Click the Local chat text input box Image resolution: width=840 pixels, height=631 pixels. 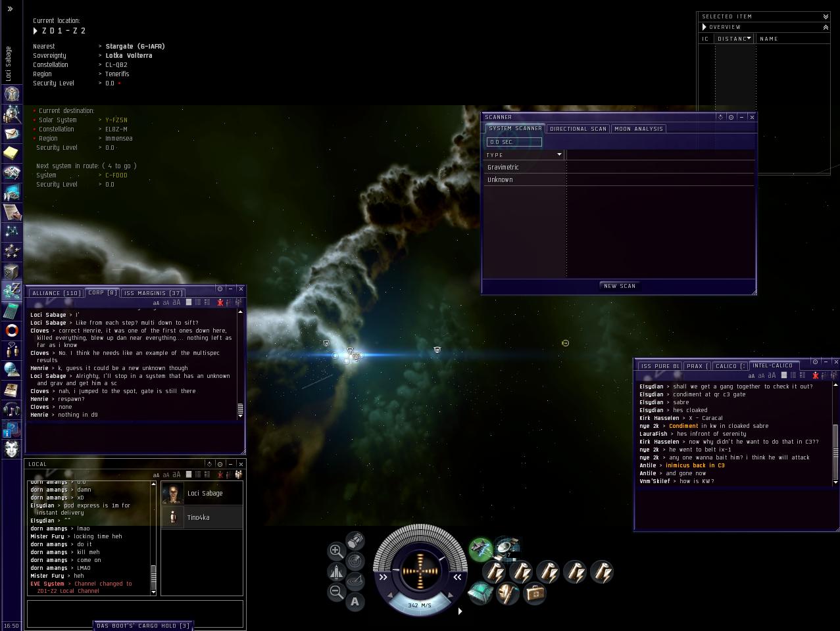point(135,613)
